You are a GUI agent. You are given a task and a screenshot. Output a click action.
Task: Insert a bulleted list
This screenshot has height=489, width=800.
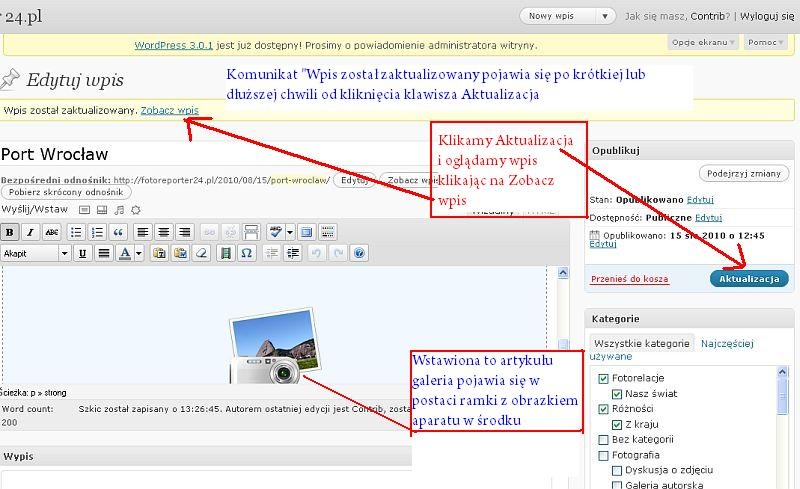77,232
